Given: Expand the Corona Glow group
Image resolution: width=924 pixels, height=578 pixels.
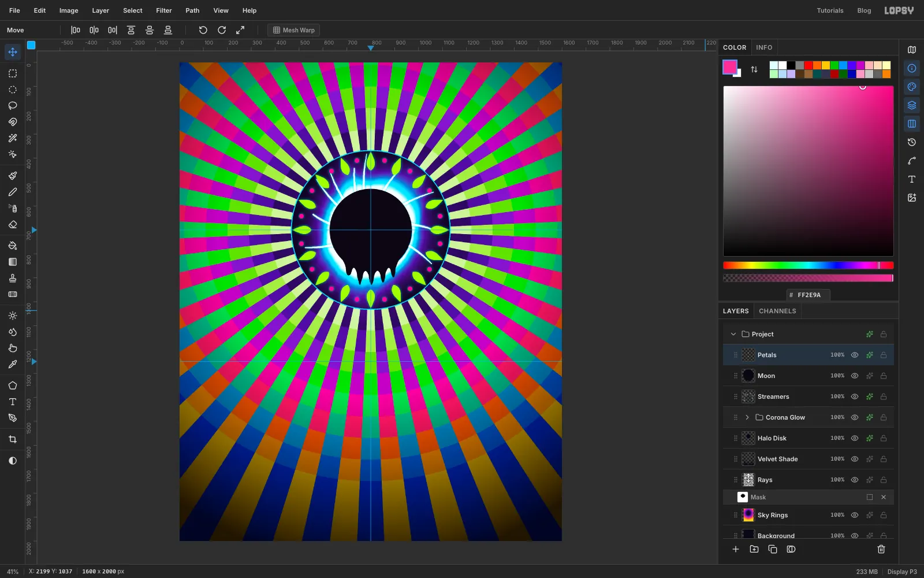Looking at the screenshot, I should 747,417.
